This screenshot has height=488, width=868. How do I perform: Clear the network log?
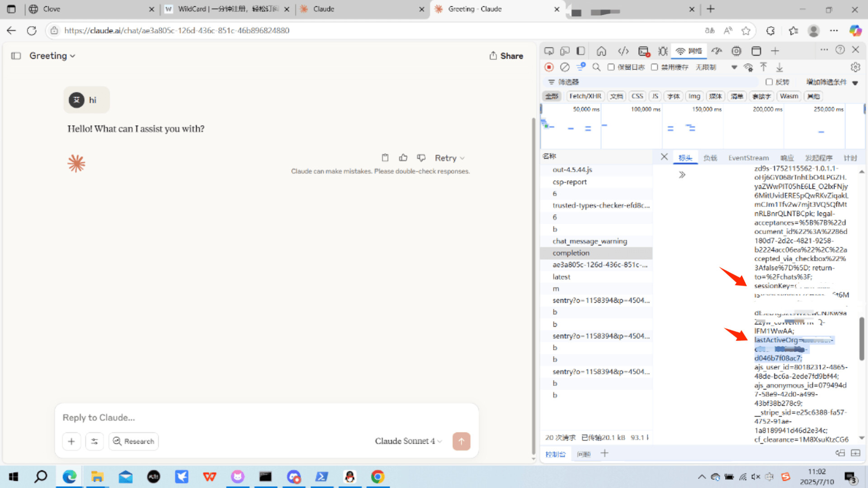click(x=565, y=67)
